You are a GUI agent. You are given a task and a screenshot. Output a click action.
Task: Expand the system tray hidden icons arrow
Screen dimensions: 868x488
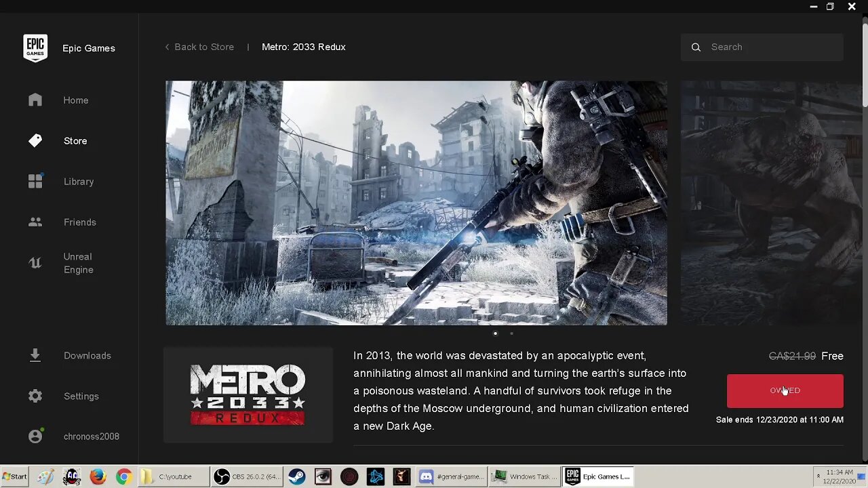(x=818, y=476)
